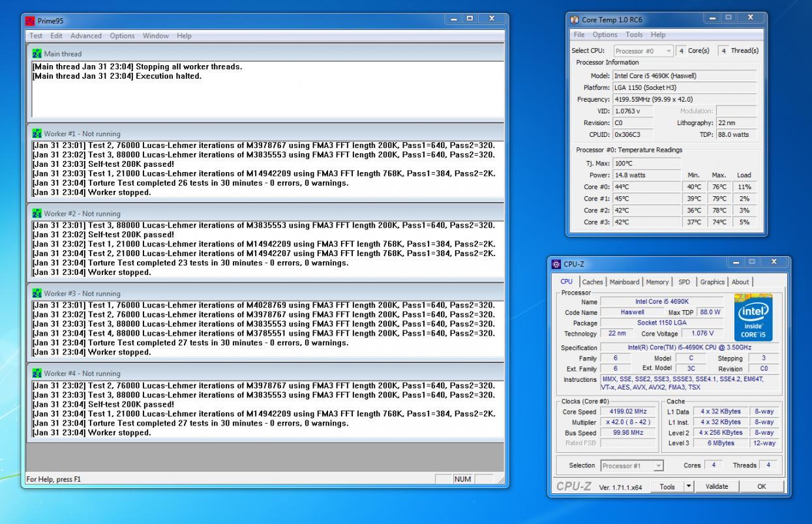Open the Options menu in Prime95
Screen dimensions: 812x524
tap(123, 36)
